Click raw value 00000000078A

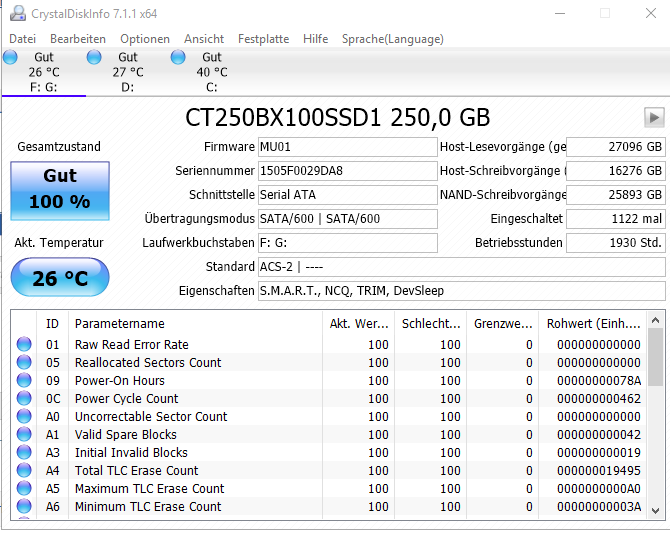point(599,381)
